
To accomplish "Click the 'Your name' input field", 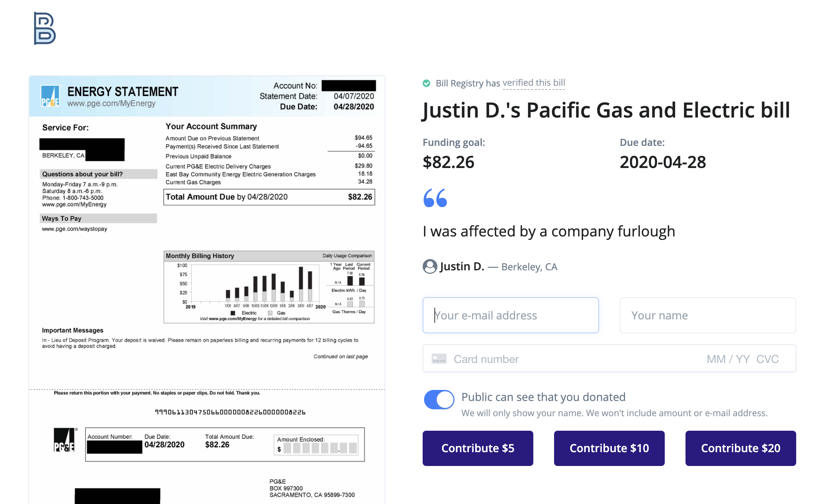I will [x=708, y=315].
